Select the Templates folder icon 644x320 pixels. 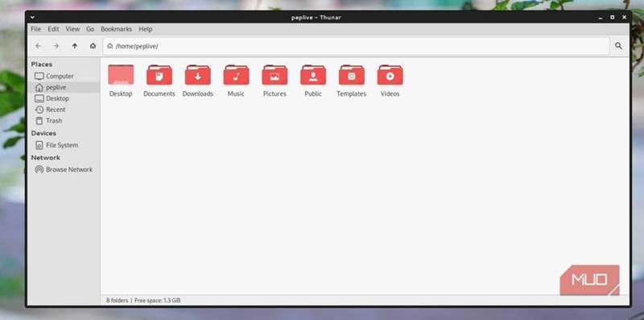coord(352,75)
